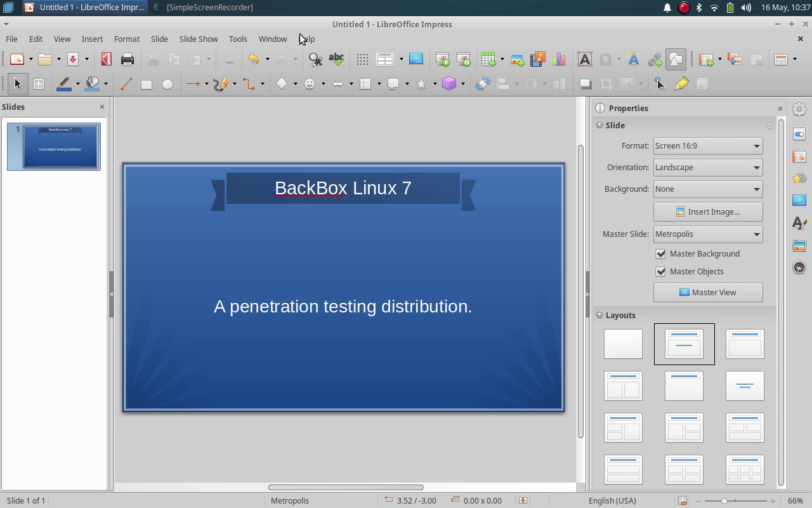Select the Ellipse shape tool
Screen dimensions: 812x508
(167, 84)
